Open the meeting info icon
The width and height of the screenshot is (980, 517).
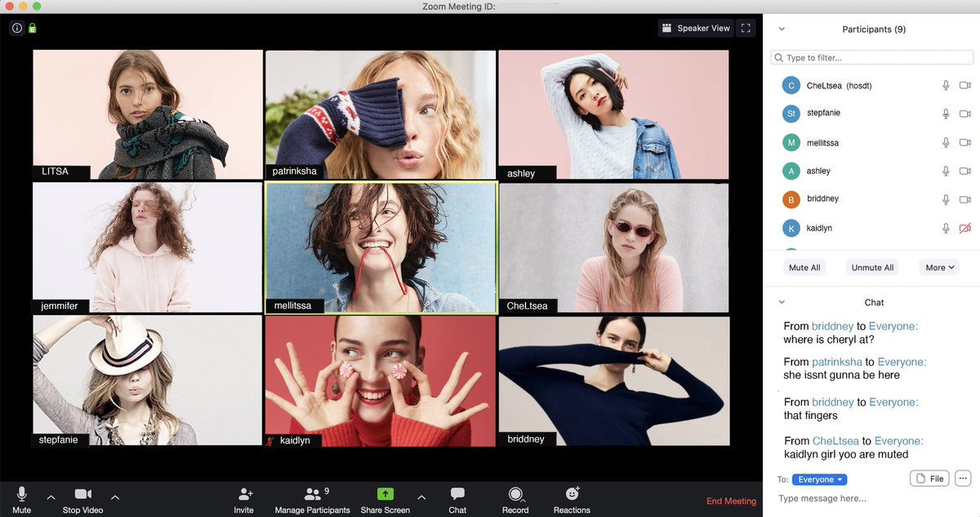(17, 28)
